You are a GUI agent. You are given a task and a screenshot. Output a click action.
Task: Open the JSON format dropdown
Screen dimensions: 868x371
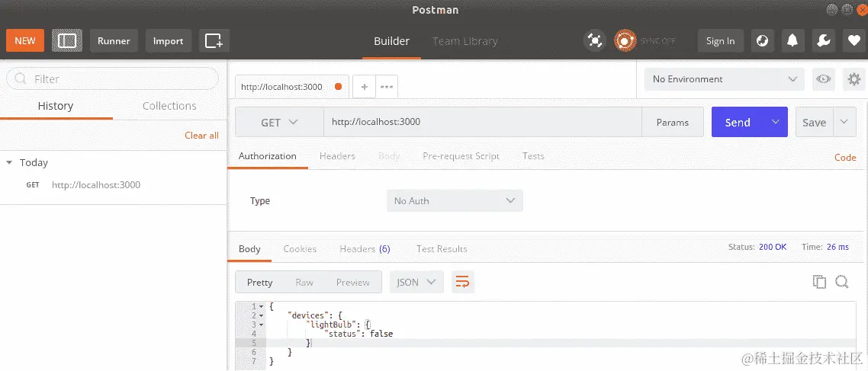click(x=416, y=282)
